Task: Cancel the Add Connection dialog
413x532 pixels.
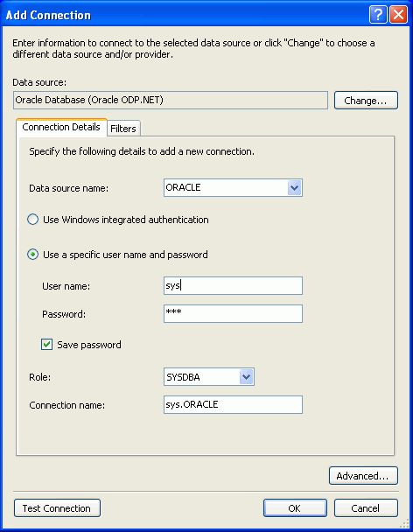Action: (366, 507)
